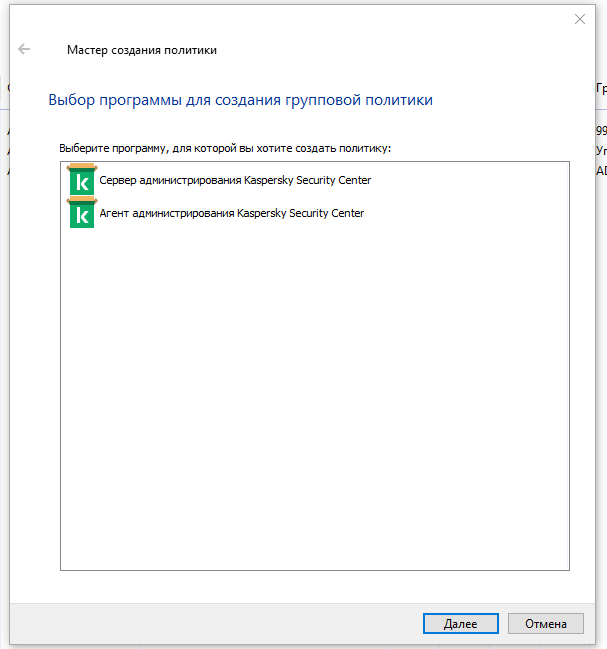Viewport: 607px width, 649px height.
Task: Go back using the wizard's back arrow
Action: coord(24,49)
